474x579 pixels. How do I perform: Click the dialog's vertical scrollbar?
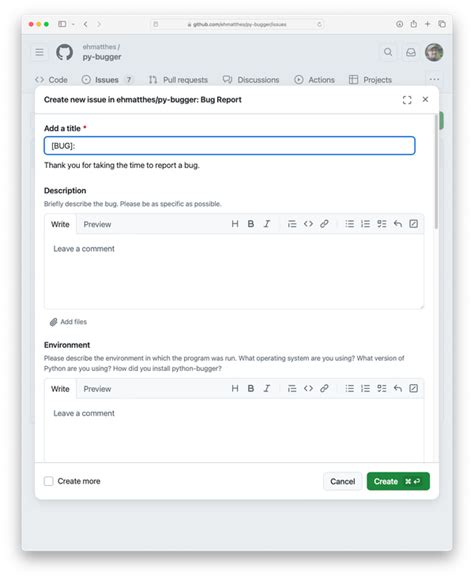436,172
